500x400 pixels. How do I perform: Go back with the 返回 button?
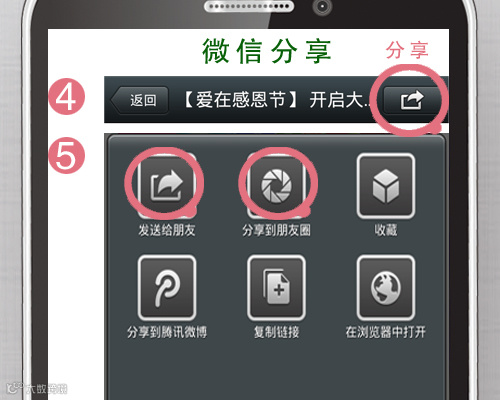point(140,100)
